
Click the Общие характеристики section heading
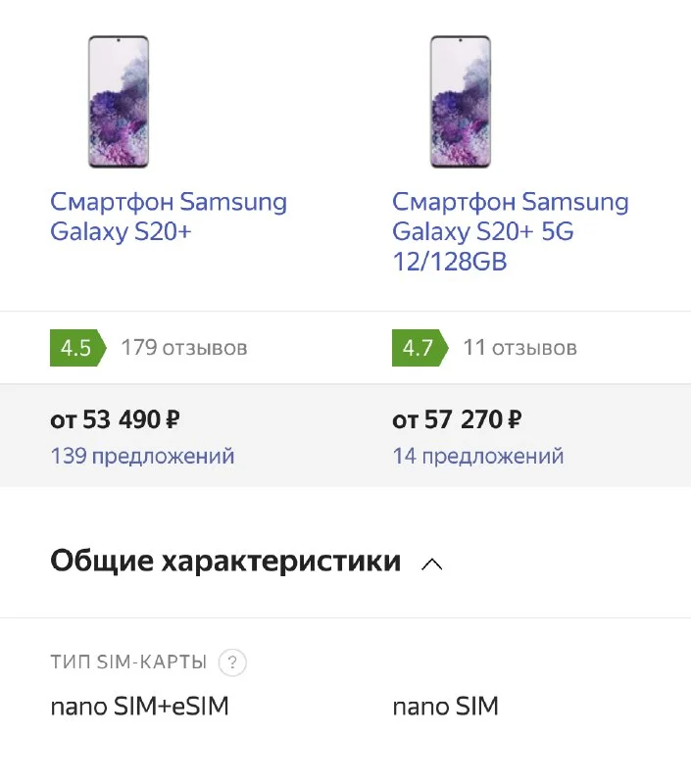(x=225, y=562)
